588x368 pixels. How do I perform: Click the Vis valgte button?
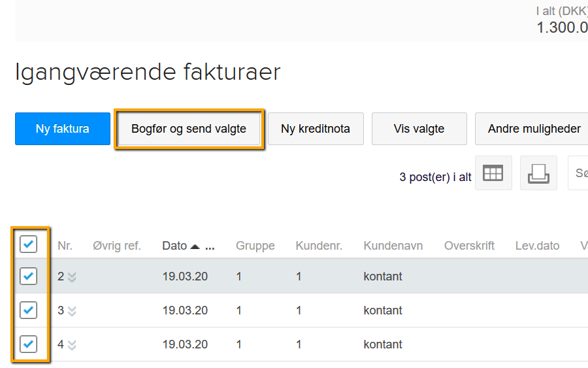tap(419, 129)
